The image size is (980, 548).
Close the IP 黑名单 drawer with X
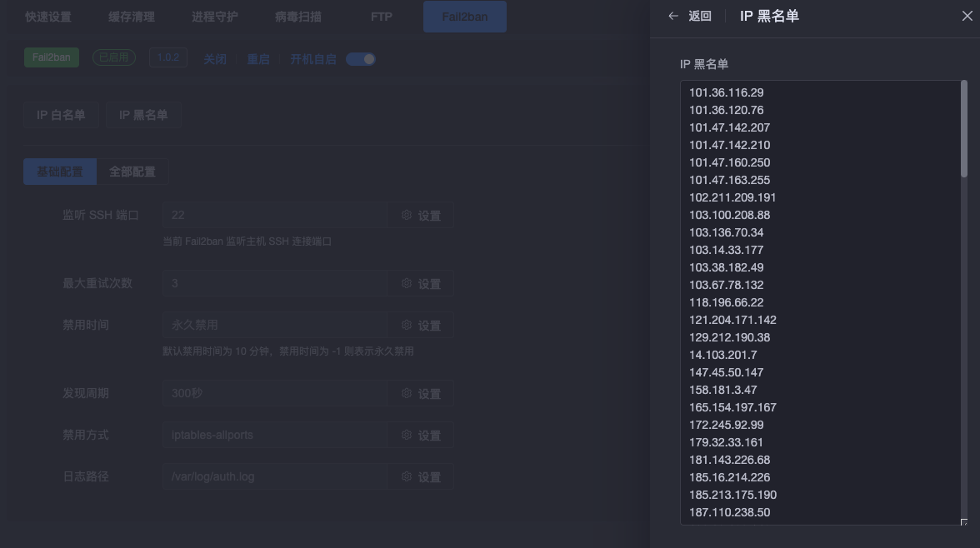tap(967, 17)
